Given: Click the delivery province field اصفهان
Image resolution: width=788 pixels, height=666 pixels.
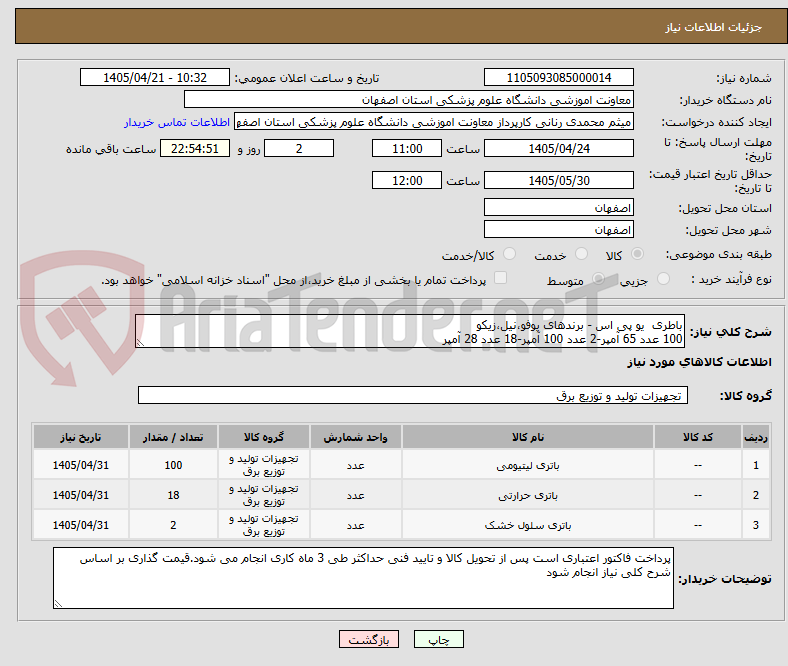Looking at the screenshot, I should coord(559,207).
